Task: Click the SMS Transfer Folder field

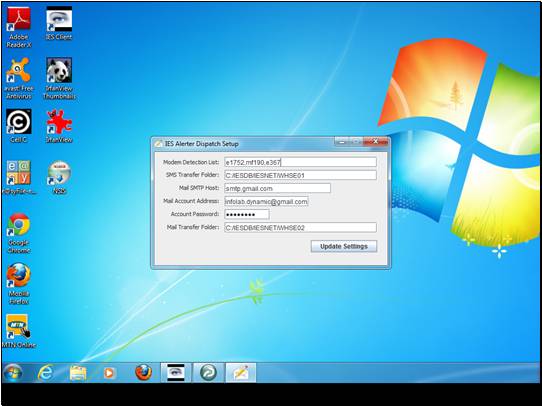Action: click(300, 175)
